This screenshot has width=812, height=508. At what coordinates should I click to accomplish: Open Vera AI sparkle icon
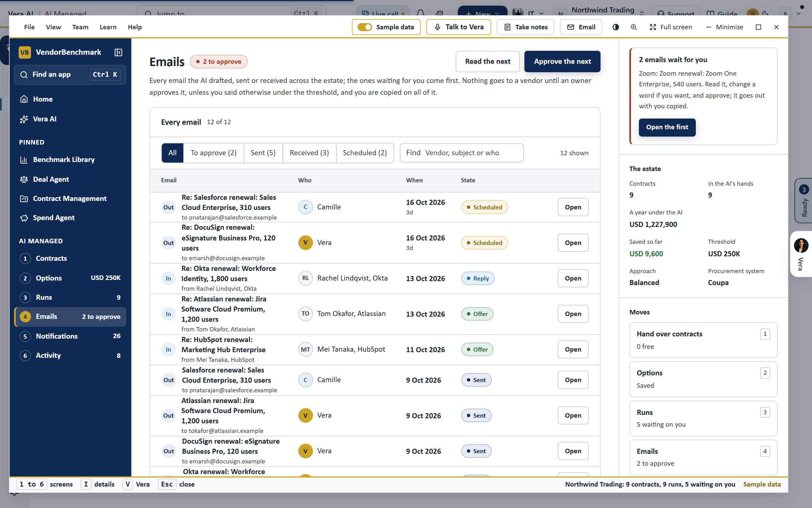tap(24, 119)
